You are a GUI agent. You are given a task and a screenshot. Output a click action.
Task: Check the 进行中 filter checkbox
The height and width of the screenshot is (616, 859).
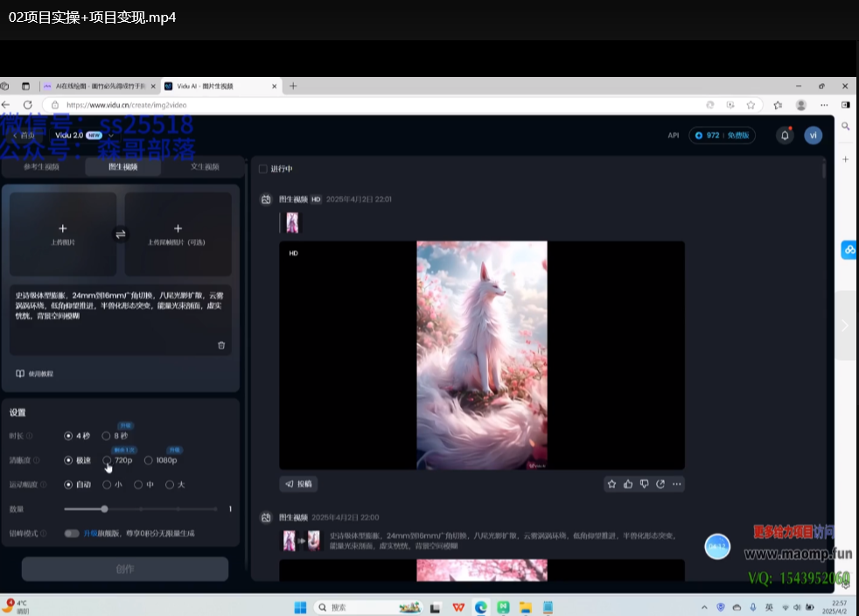pos(263,169)
